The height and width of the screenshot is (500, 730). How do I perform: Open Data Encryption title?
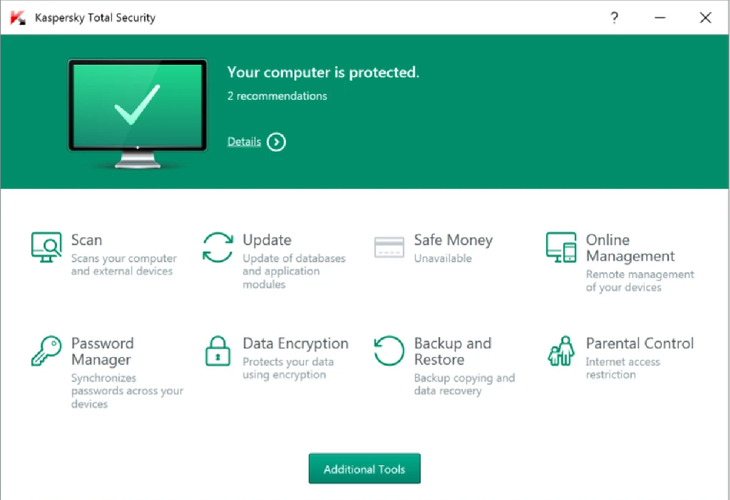click(x=296, y=344)
